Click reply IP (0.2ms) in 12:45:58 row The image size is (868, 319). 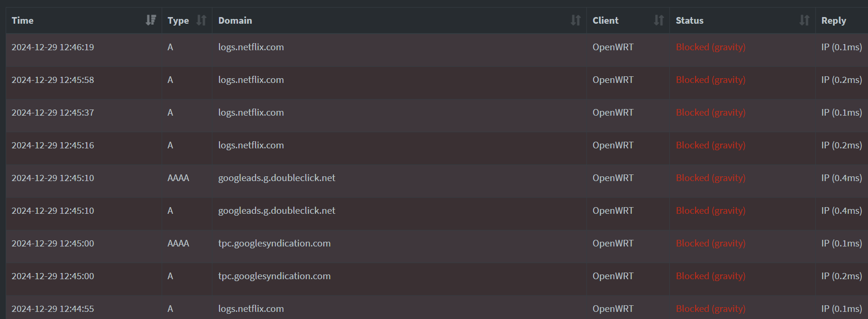click(x=842, y=80)
